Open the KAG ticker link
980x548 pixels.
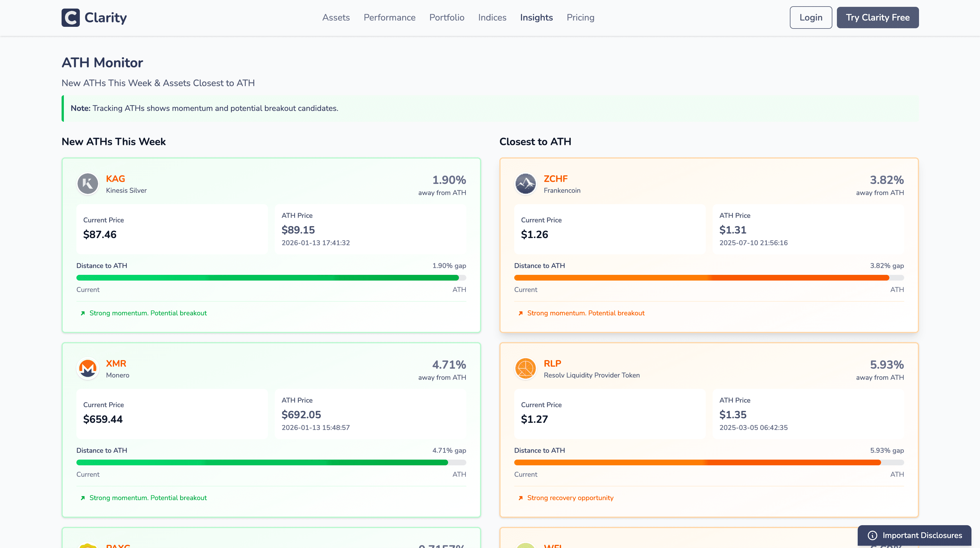[115, 179]
